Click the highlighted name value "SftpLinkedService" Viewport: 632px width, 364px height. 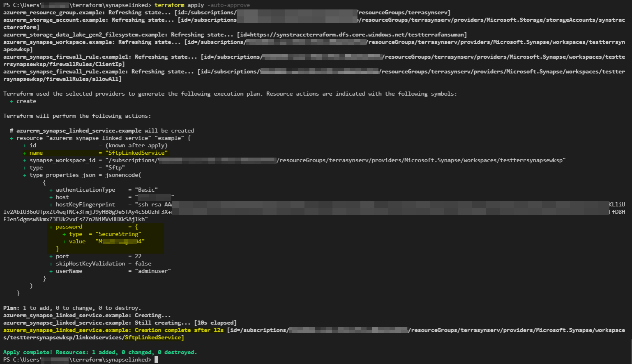point(136,153)
